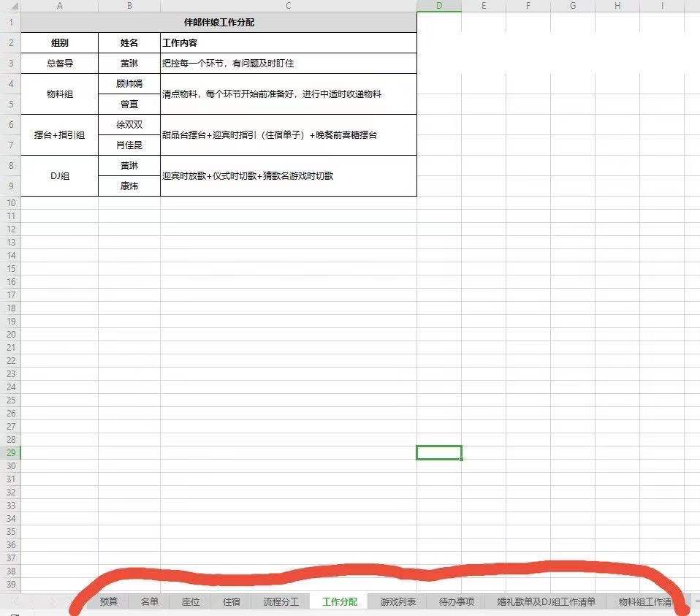Select the cell containing 徐双双
Image resolution: width=700 pixels, height=616 pixels.
point(129,124)
